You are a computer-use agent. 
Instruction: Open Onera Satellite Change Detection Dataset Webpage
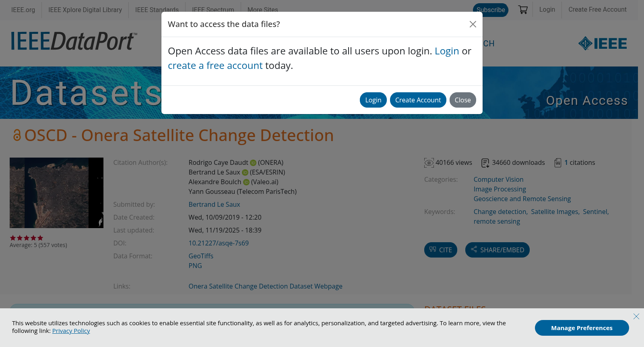point(265,286)
